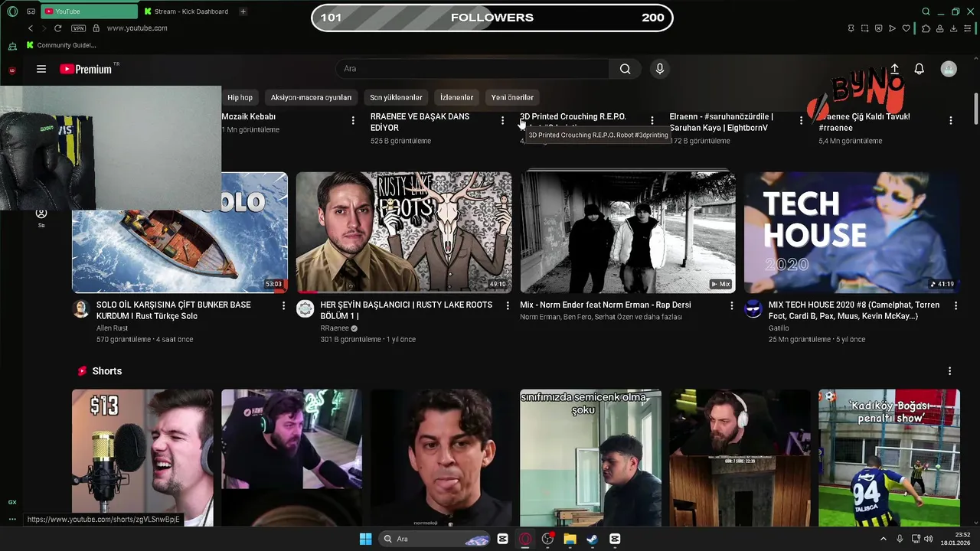Open more options for 3D Printed Crouching video
The height and width of the screenshot is (551, 980).
pos(652,120)
